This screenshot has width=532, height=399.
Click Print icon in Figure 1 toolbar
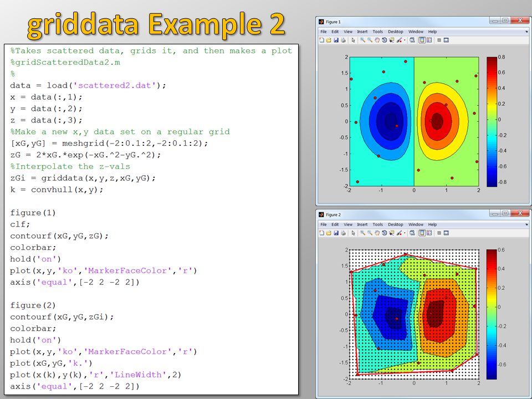point(343,40)
